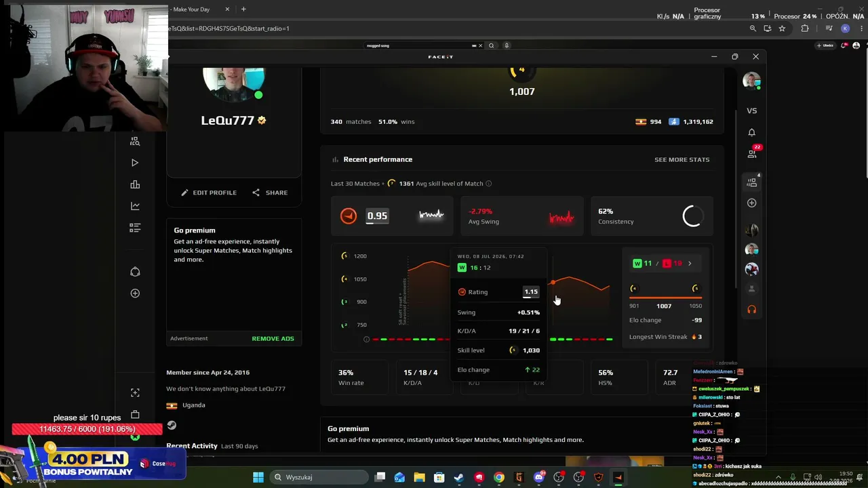Click the REMOVE ADS link
868x488 pixels.
point(273,339)
